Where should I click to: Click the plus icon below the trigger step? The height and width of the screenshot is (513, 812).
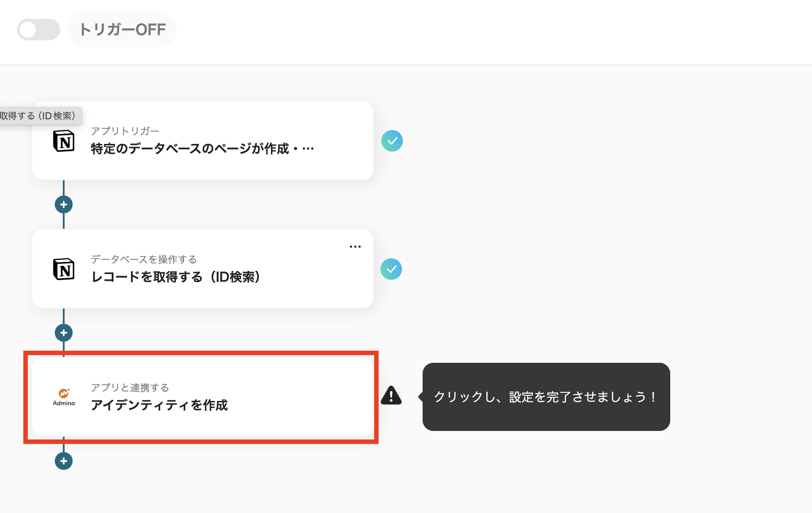point(64,204)
